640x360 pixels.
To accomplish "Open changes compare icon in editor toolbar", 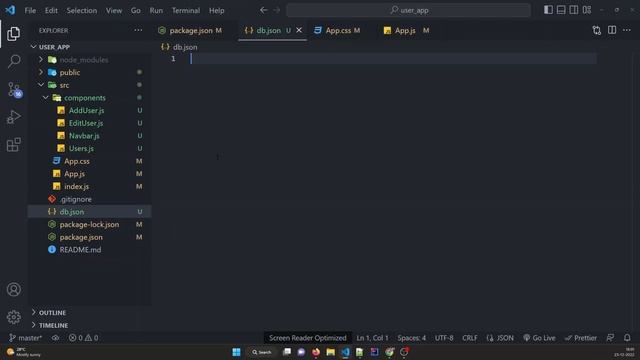I will point(597,30).
